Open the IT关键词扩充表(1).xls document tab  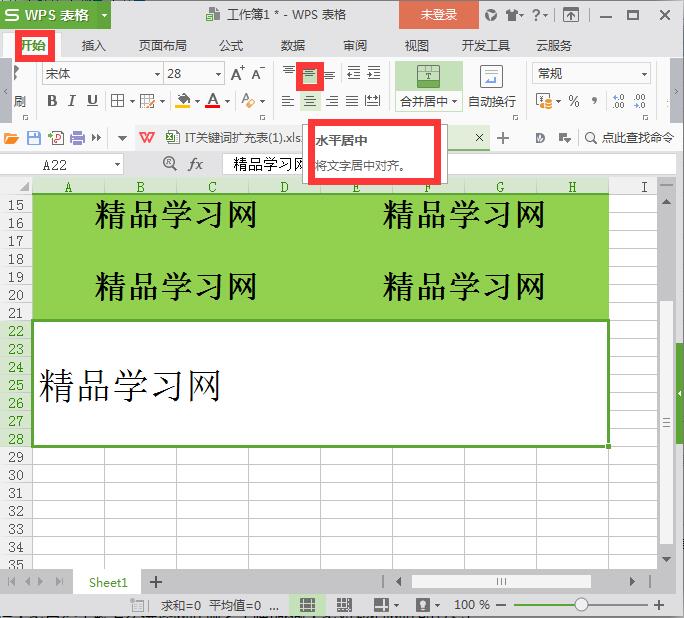233,138
